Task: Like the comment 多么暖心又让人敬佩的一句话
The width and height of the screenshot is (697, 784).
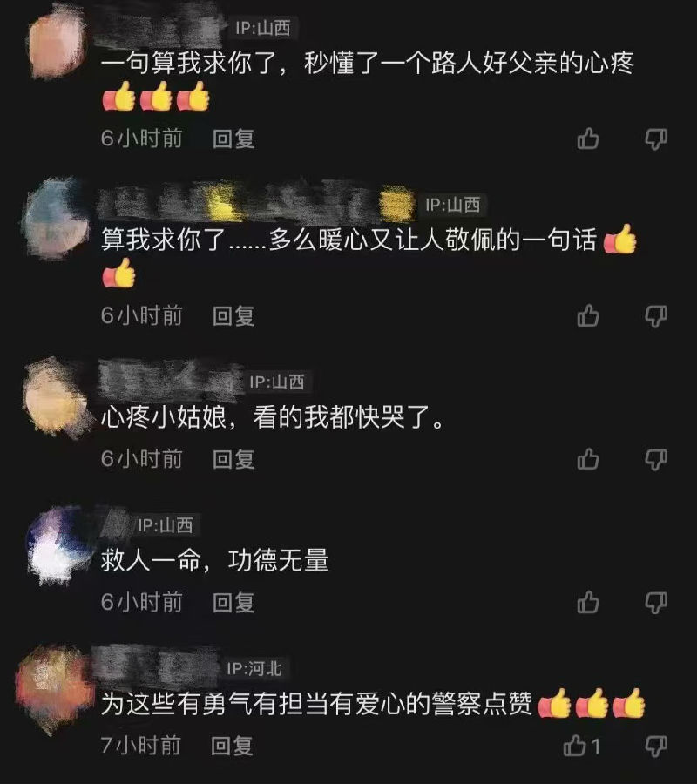Action: tap(588, 315)
